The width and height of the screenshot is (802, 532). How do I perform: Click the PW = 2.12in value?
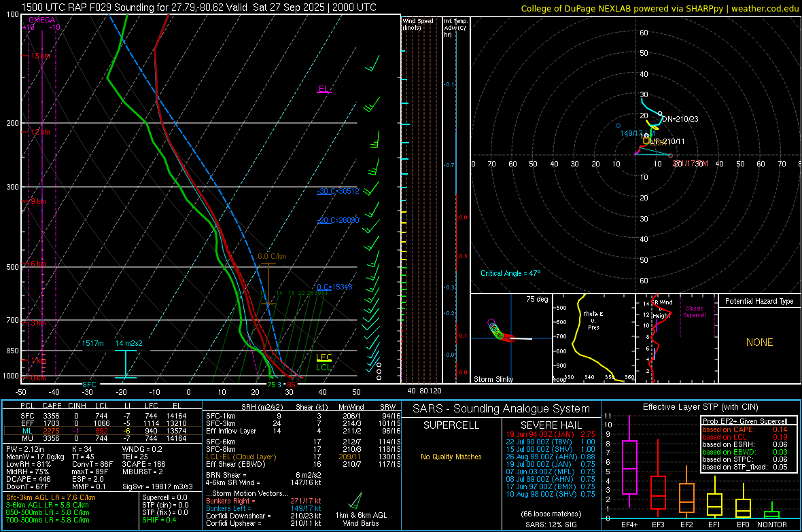[x=25, y=449]
